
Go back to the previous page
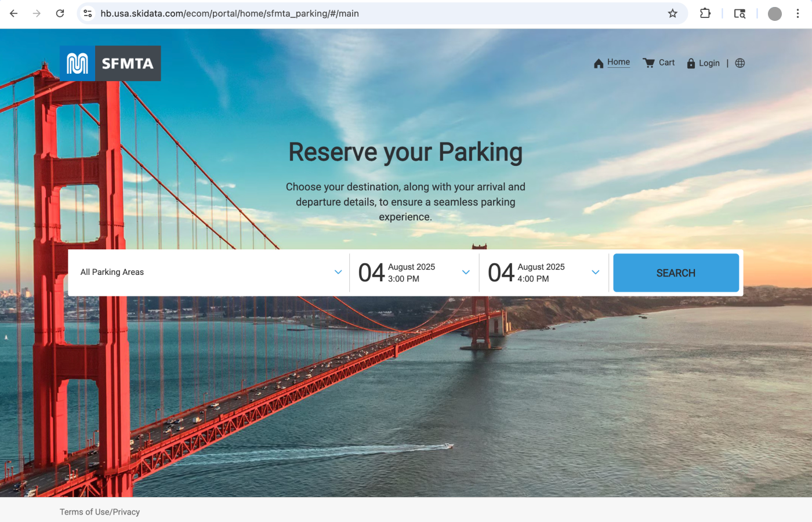tap(14, 13)
